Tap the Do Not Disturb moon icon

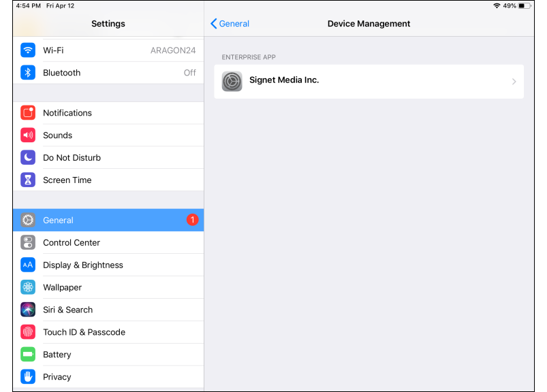point(28,158)
